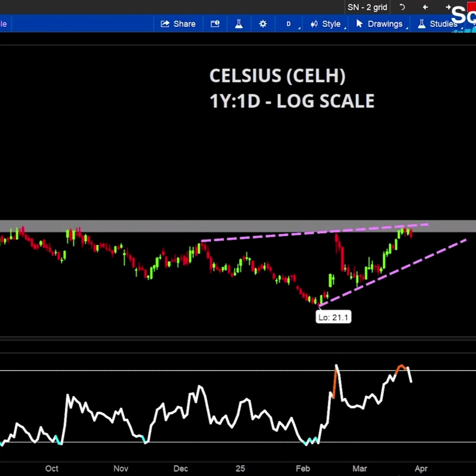Open chart settings gear icon
This screenshot has height=476, width=476.
point(263,24)
